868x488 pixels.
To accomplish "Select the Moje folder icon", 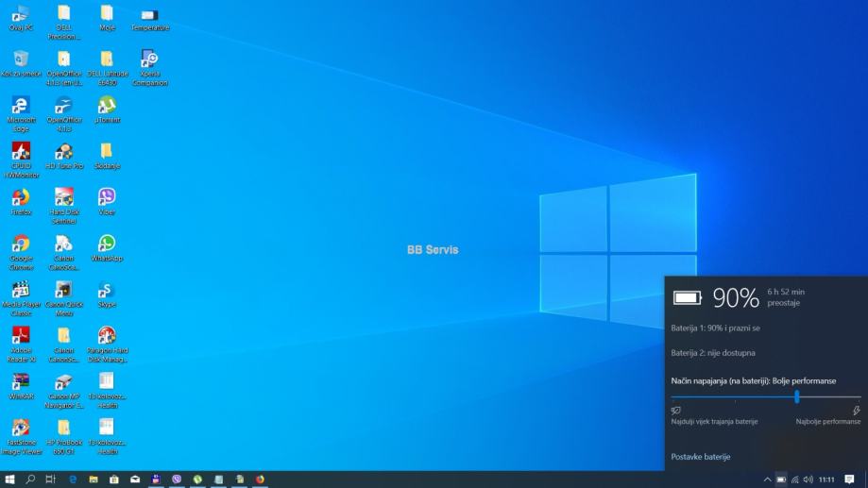I will point(107,17).
